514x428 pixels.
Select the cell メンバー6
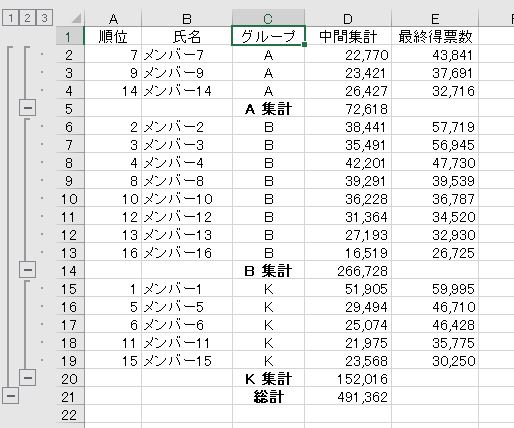(x=187, y=324)
